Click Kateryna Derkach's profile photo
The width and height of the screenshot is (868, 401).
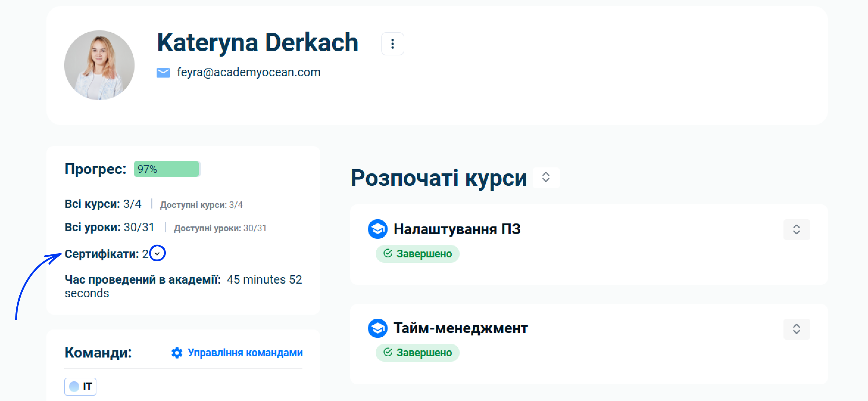(x=99, y=65)
